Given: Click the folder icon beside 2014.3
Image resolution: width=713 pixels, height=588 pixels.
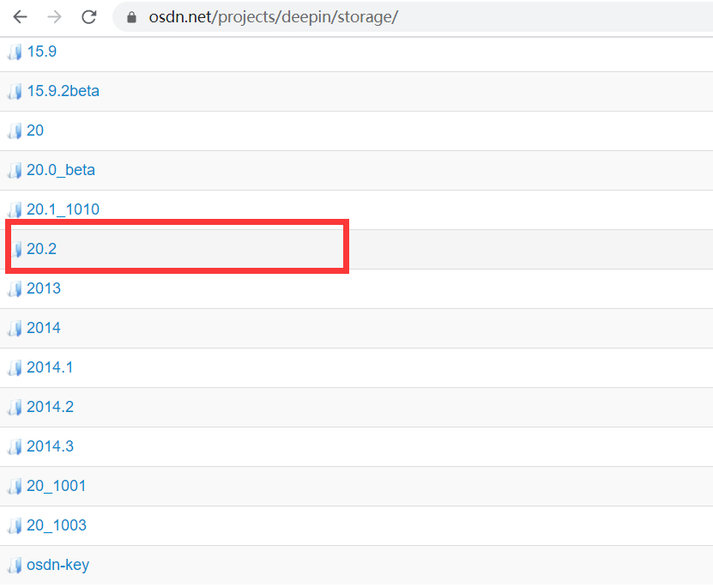Looking at the screenshot, I should [x=15, y=447].
